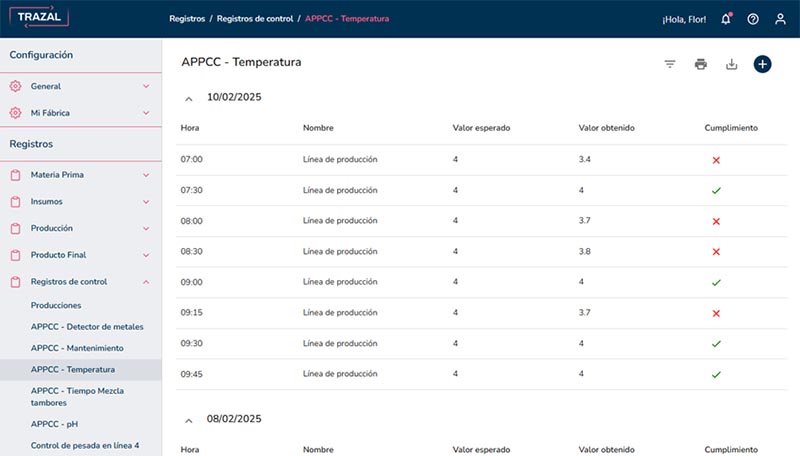Open APPCC - Detector de metales
The height and width of the screenshot is (456, 800).
click(x=87, y=326)
